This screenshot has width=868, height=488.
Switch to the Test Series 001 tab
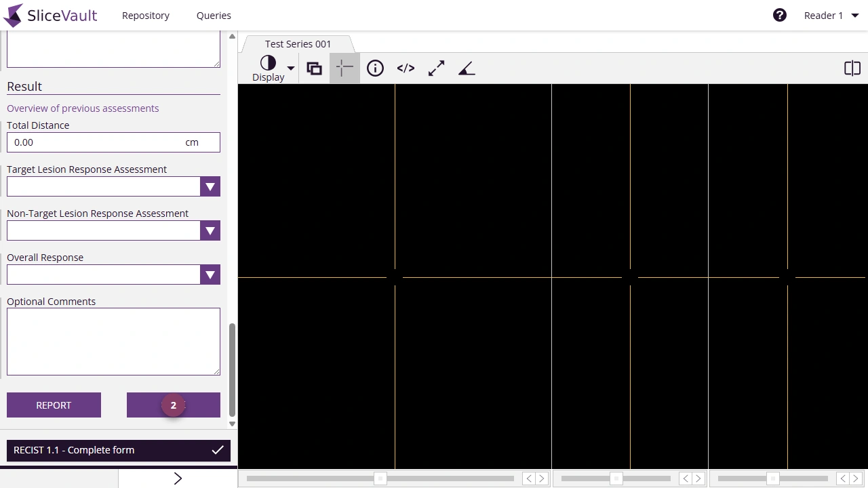pyautogui.click(x=298, y=43)
